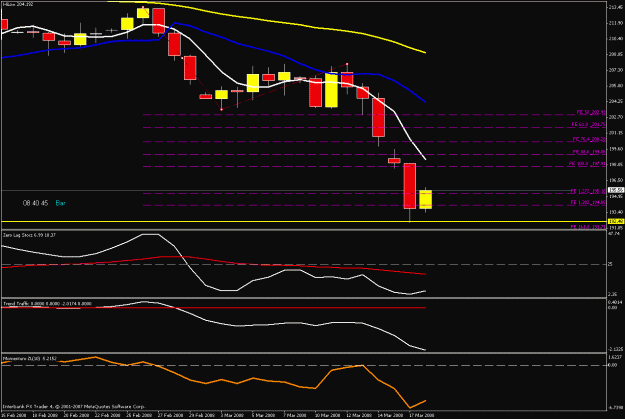Select the last yellow candle on the chart

(x=426, y=199)
